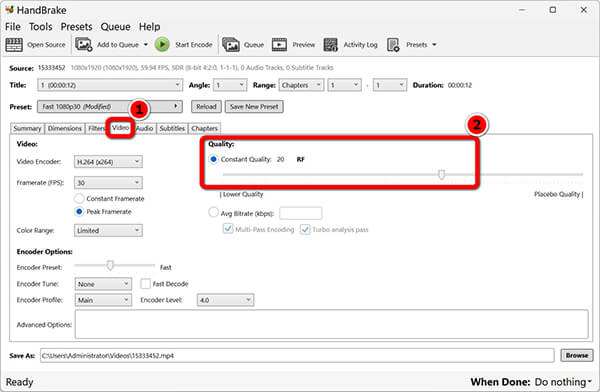Click the Save As path field
Viewport: 600px width, 392px height.
297,356
